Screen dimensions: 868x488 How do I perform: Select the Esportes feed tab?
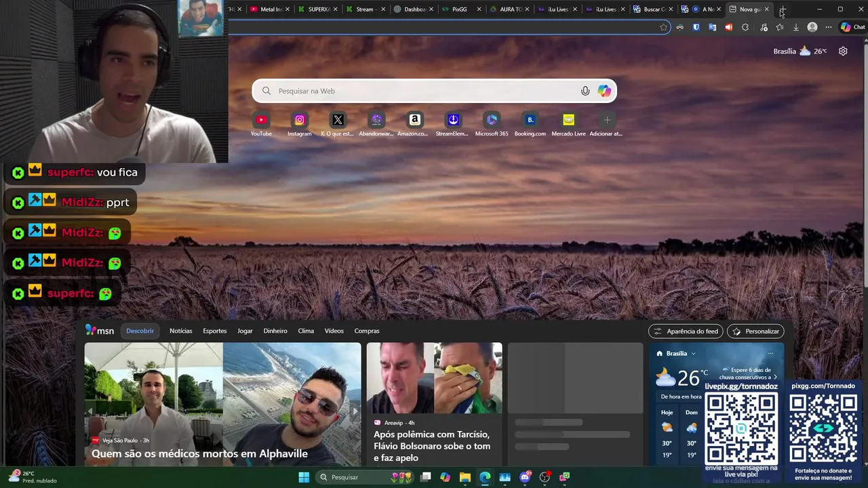214,331
